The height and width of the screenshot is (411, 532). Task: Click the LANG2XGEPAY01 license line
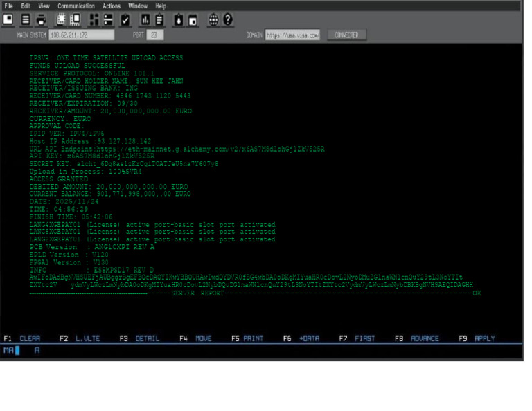(152, 239)
